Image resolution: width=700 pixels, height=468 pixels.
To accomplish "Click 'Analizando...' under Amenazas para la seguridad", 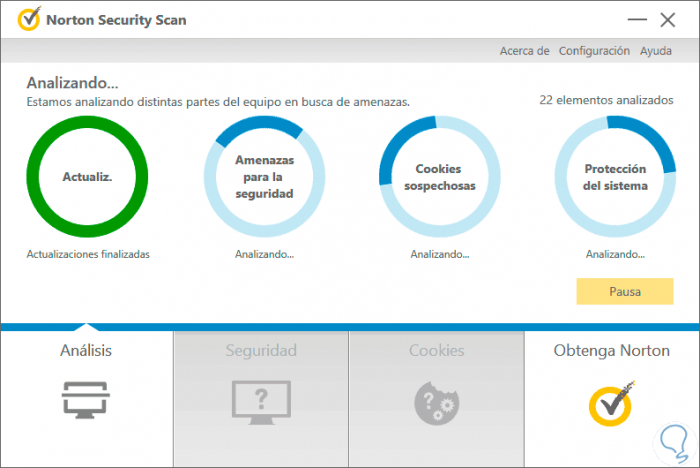I will pyautogui.click(x=264, y=254).
